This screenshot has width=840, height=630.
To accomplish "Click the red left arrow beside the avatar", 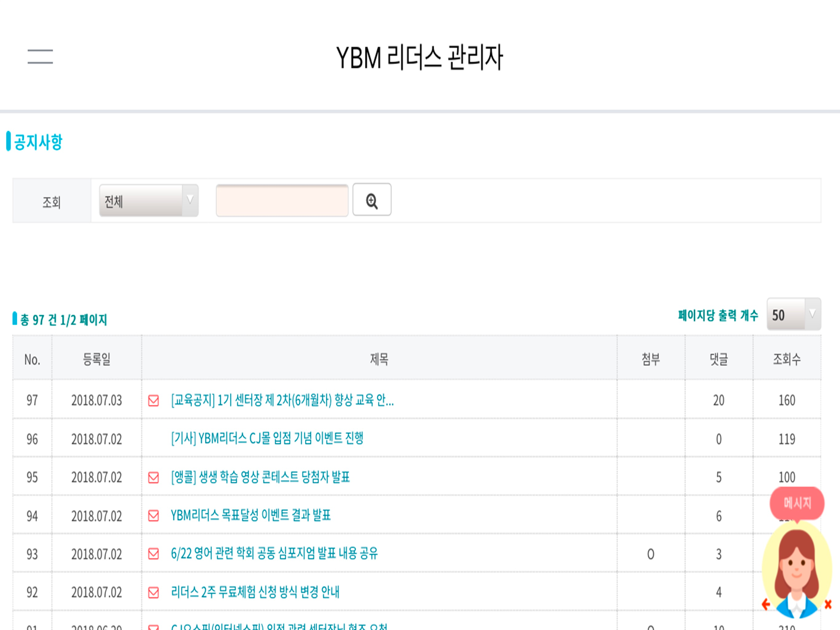I will pos(766,604).
